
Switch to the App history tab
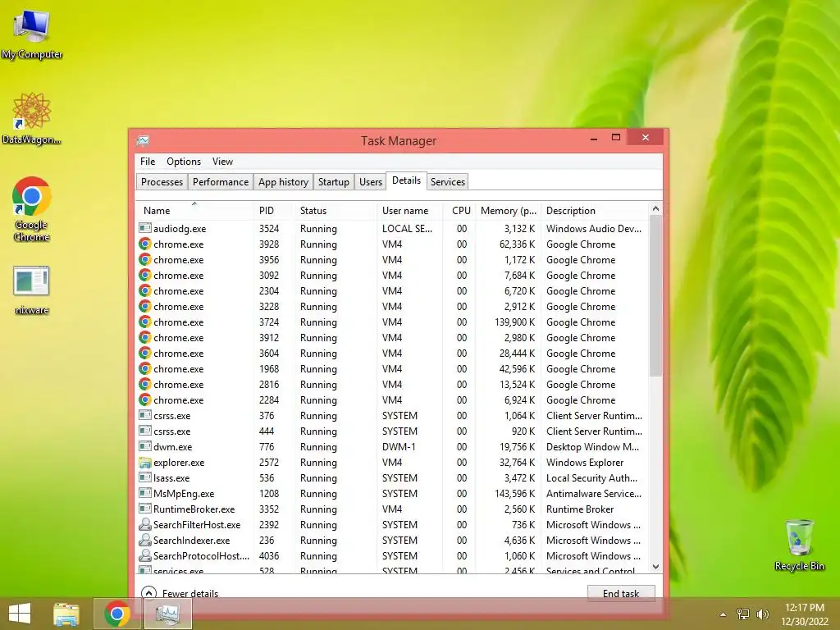tap(283, 181)
